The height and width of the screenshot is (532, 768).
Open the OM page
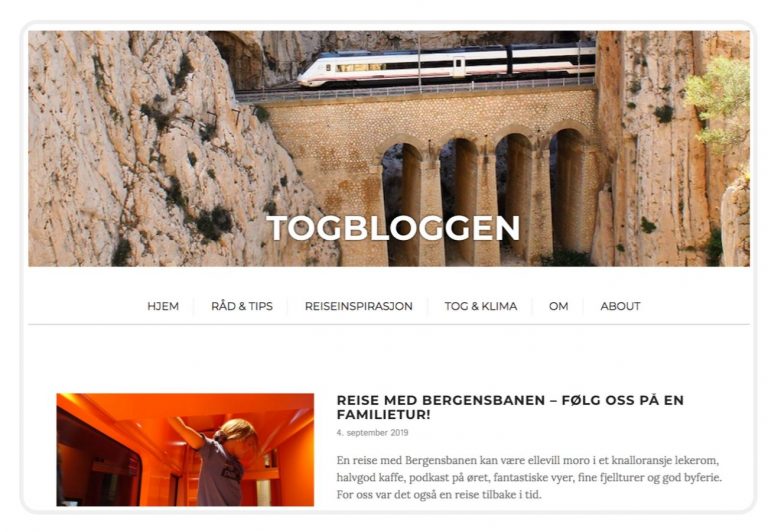click(558, 306)
